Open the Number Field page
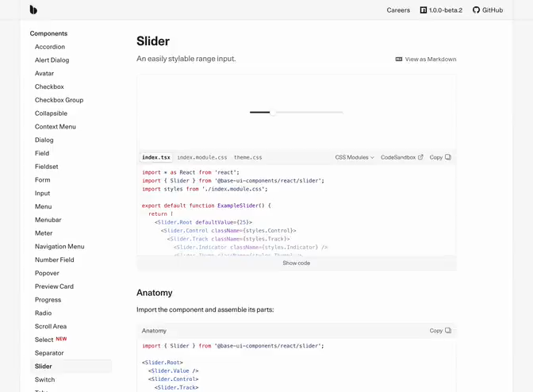Image resolution: width=533 pixels, height=392 pixels. (x=54, y=259)
